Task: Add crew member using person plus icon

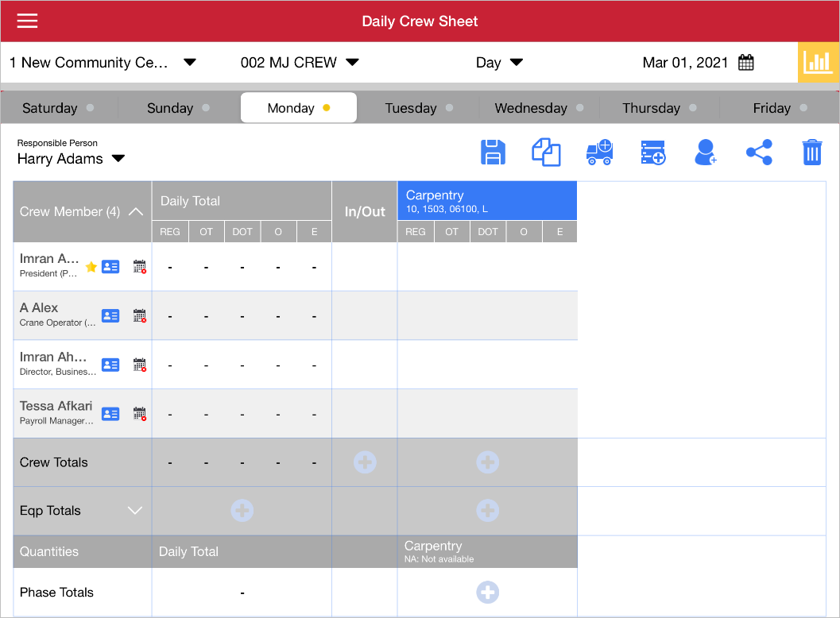Action: coord(706,153)
